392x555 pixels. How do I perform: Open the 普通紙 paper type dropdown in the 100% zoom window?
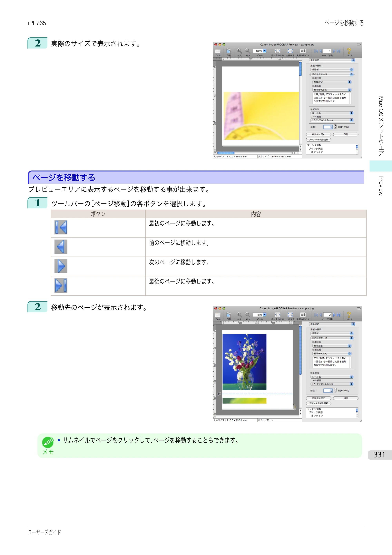332,70
